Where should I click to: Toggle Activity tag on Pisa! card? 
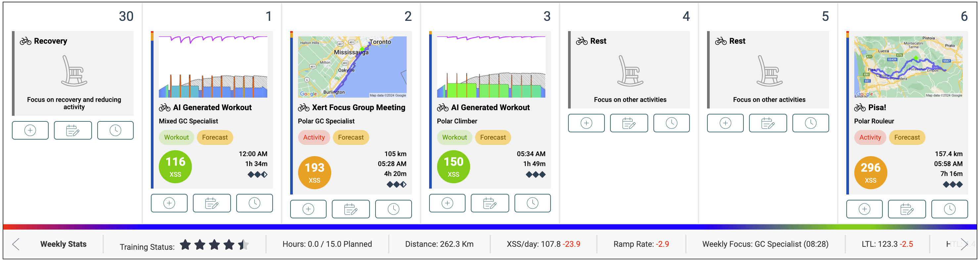coord(870,137)
